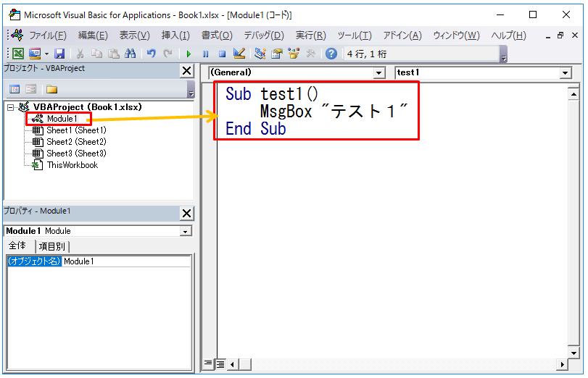Click the Save floppy disk icon
The image size is (588, 378).
tap(59, 54)
